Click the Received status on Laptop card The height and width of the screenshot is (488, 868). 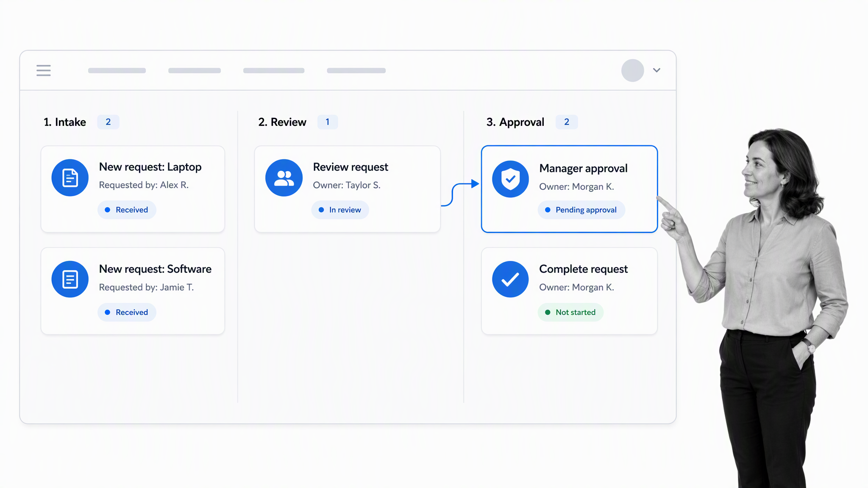[127, 210]
